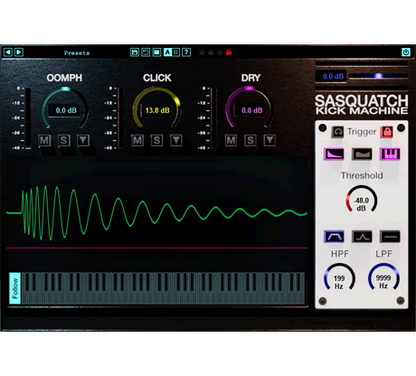The width and height of the screenshot is (416, 376).
Task: Click the output gain 0.0 dB field
Action: point(331,76)
